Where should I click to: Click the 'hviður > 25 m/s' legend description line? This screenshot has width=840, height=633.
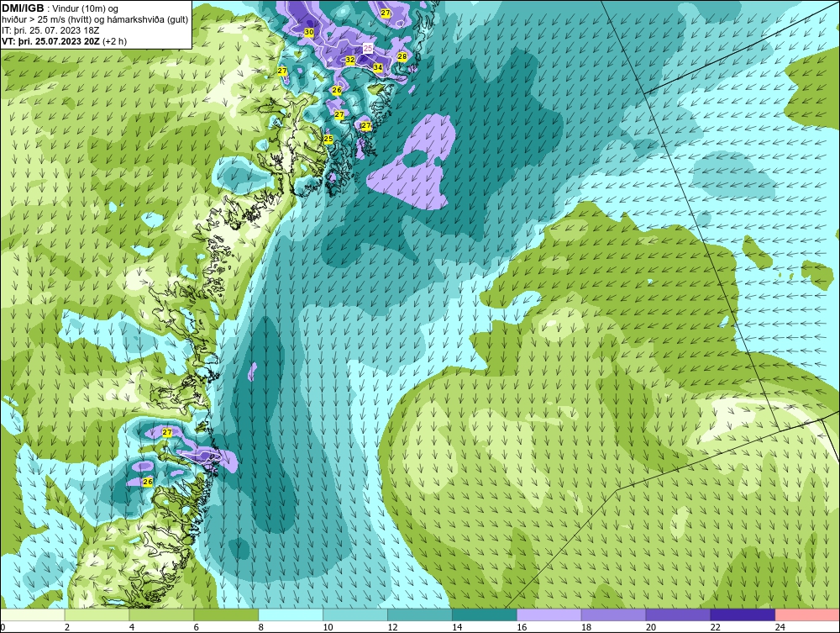pos(95,19)
